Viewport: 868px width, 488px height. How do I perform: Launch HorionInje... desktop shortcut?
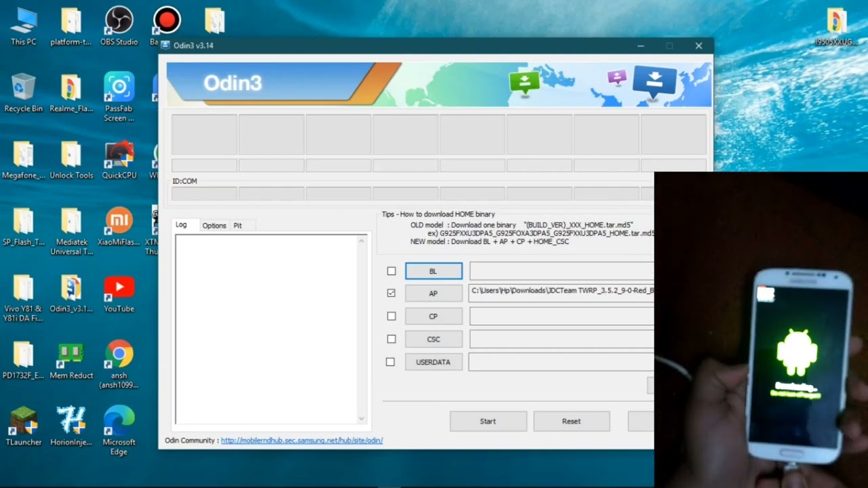(71, 426)
